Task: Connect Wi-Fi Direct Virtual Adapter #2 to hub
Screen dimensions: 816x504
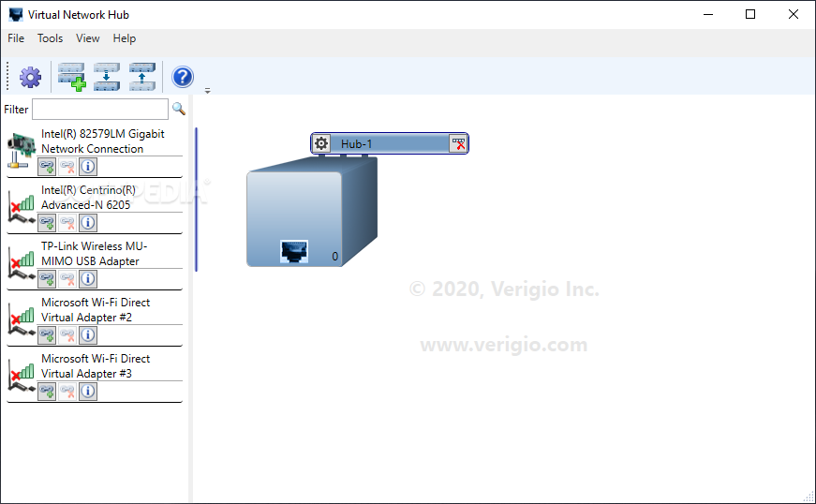Action: (x=47, y=335)
